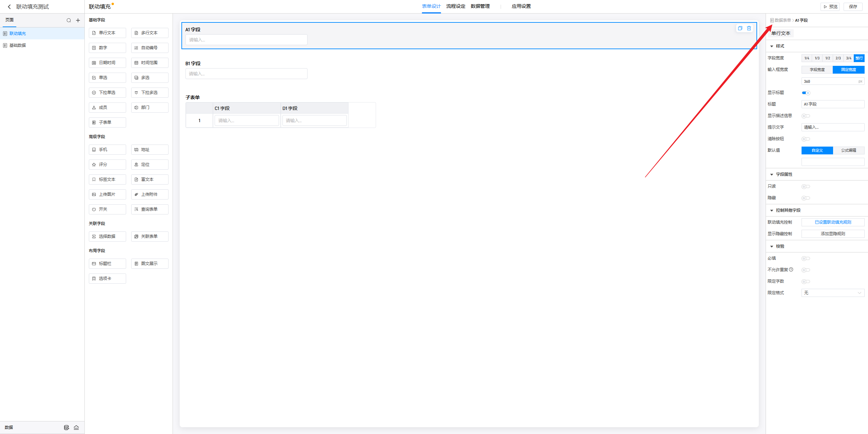This screenshot has width=868, height=434.
Task: Collapse the 控制其他字段 section
Action: point(772,210)
